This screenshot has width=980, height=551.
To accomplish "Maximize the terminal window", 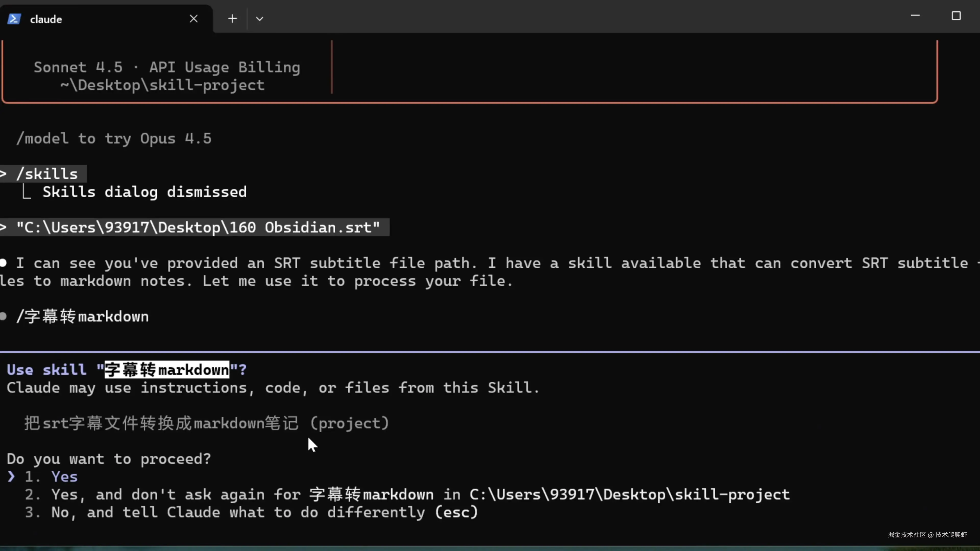I will [956, 16].
